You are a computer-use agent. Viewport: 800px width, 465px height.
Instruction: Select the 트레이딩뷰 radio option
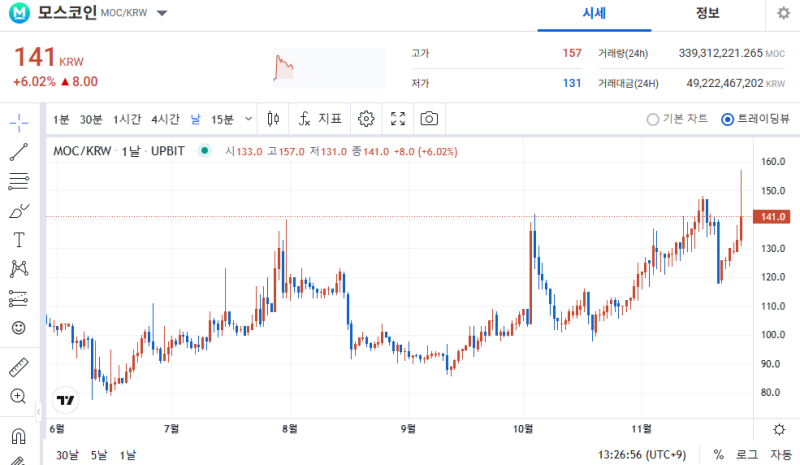(x=756, y=119)
